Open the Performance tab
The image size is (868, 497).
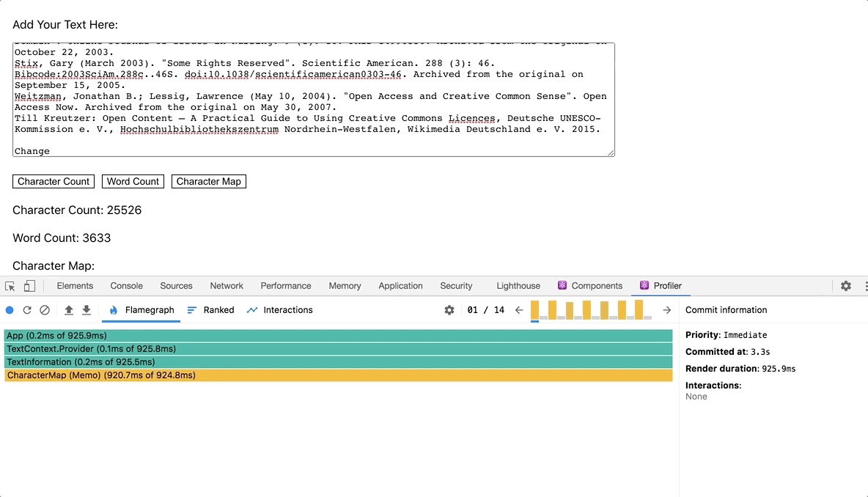(x=286, y=286)
